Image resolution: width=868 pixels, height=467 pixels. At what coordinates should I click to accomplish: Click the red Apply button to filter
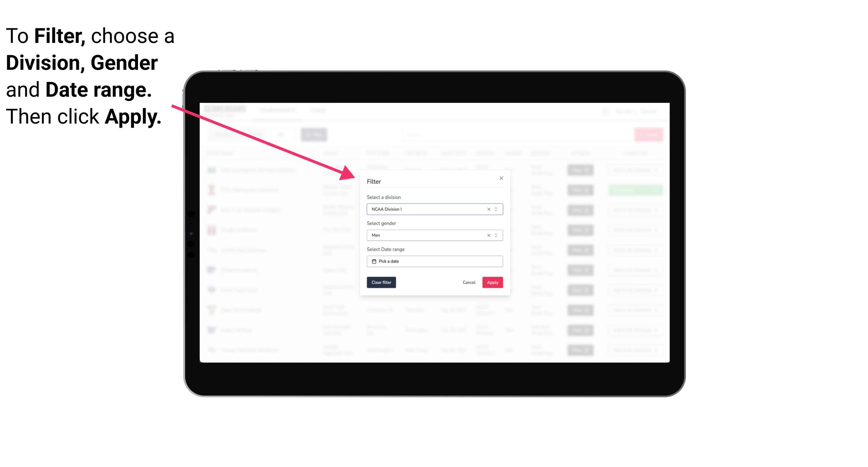(492, 283)
